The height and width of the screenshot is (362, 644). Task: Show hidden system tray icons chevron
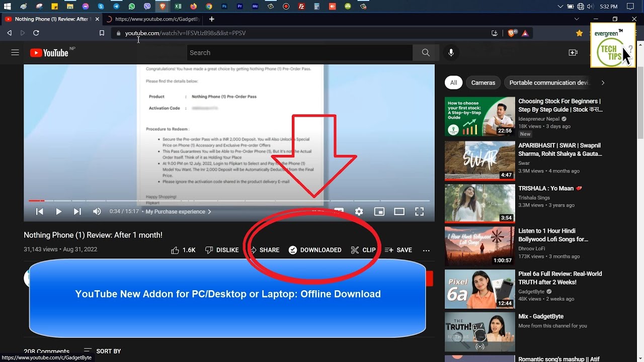560,7
